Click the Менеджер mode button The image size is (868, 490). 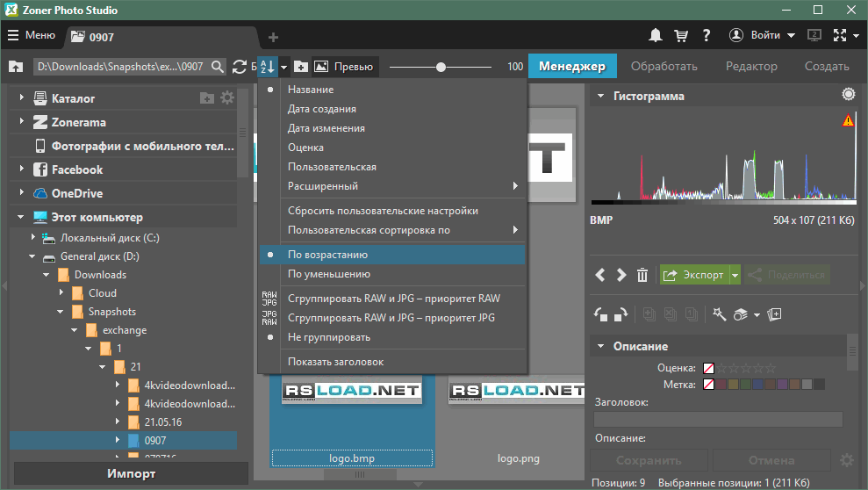[x=572, y=67]
